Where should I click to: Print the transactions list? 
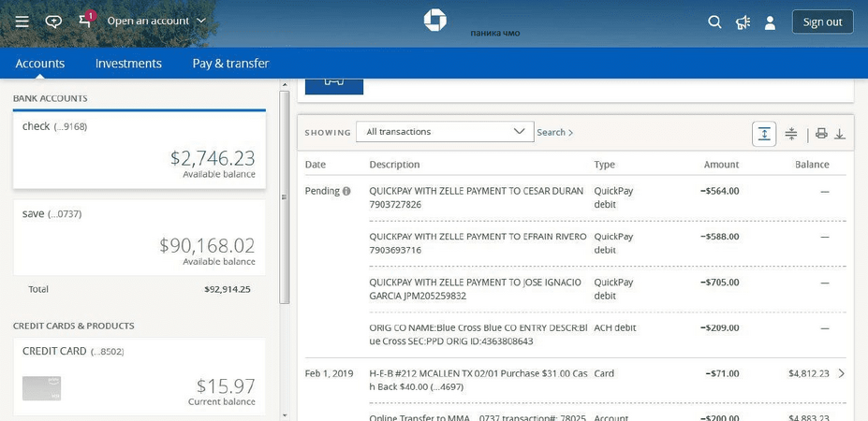pyautogui.click(x=821, y=134)
